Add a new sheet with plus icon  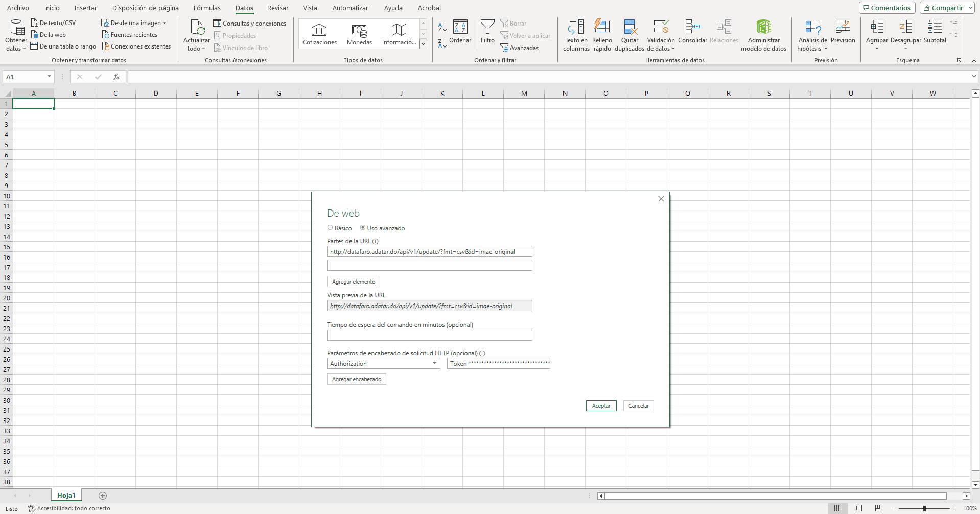[103, 496]
